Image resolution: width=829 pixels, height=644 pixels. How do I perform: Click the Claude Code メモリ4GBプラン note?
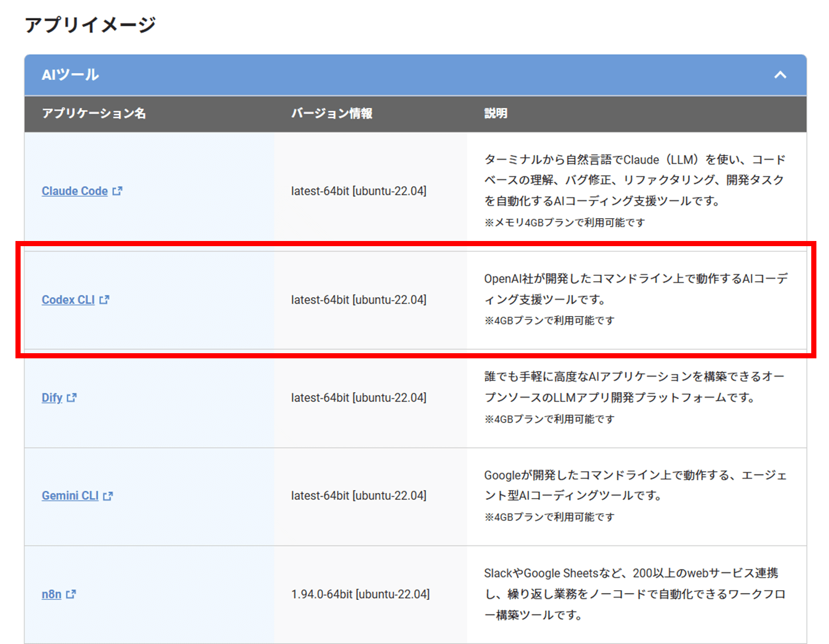[564, 223]
